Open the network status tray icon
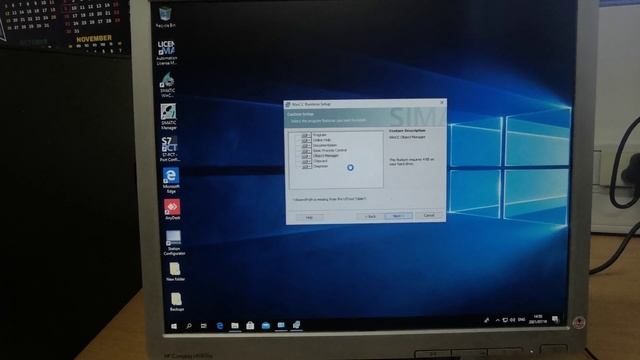This screenshot has width=640, height=360. [505, 320]
